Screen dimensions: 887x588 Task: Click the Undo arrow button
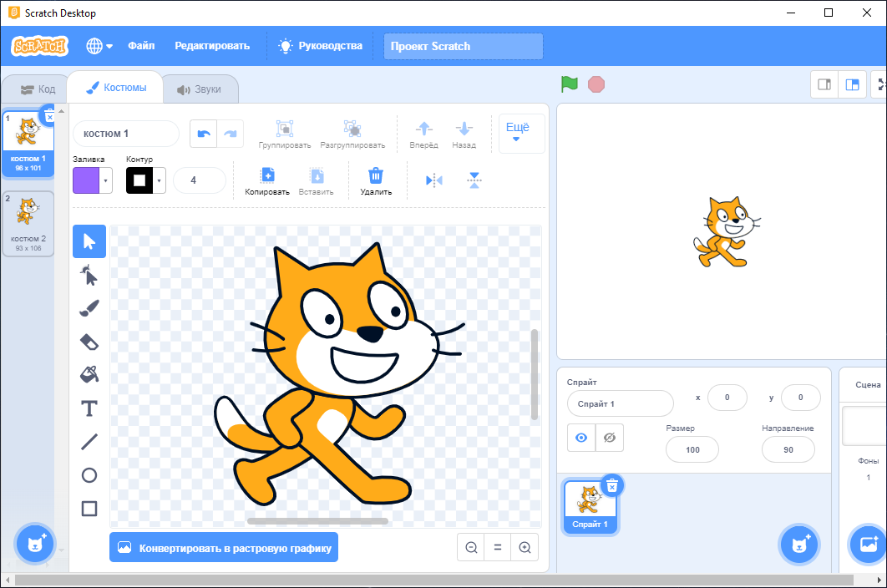click(x=204, y=134)
